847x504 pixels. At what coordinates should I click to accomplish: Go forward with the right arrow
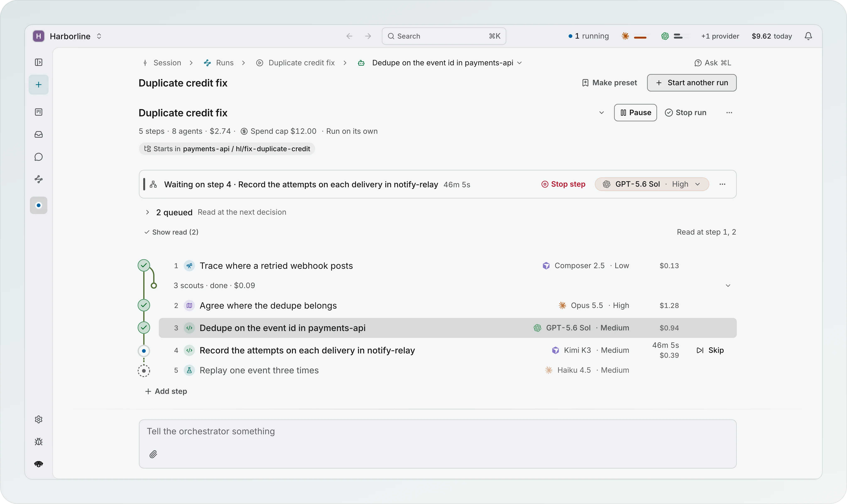tap(368, 36)
